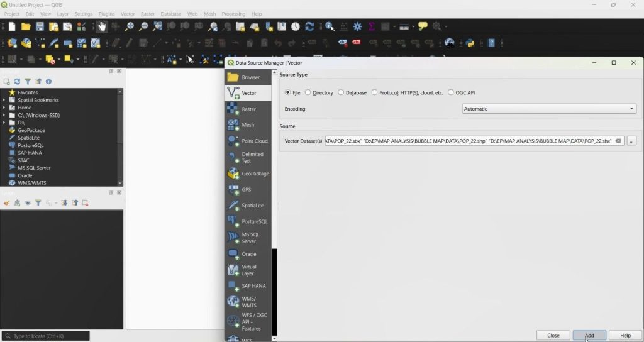Remove layer icon in Layers panel

(x=85, y=203)
